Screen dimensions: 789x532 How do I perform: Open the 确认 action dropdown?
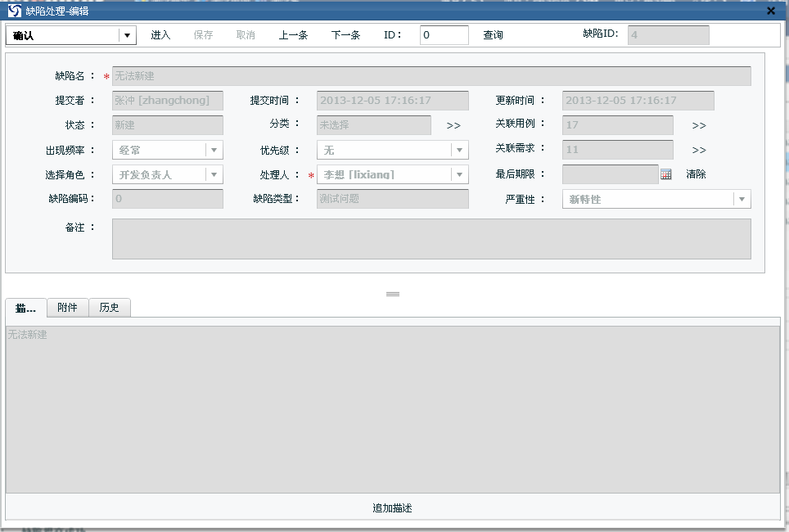tap(127, 35)
